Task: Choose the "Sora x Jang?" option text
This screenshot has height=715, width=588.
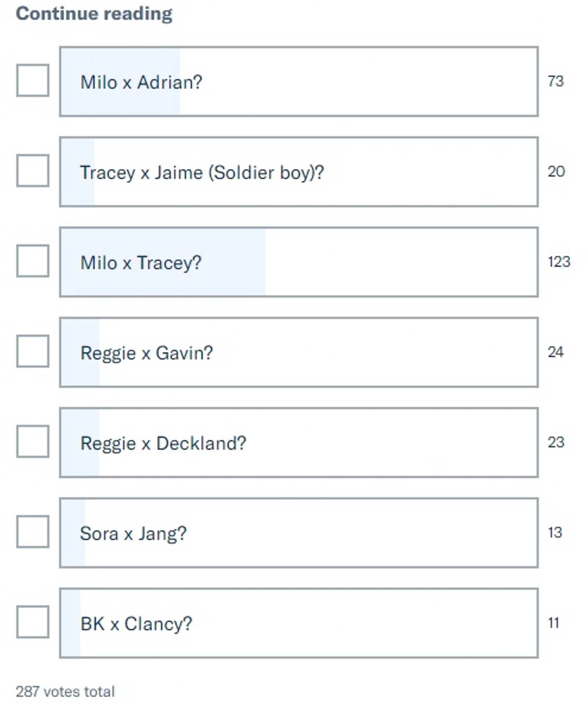Action: tap(133, 533)
